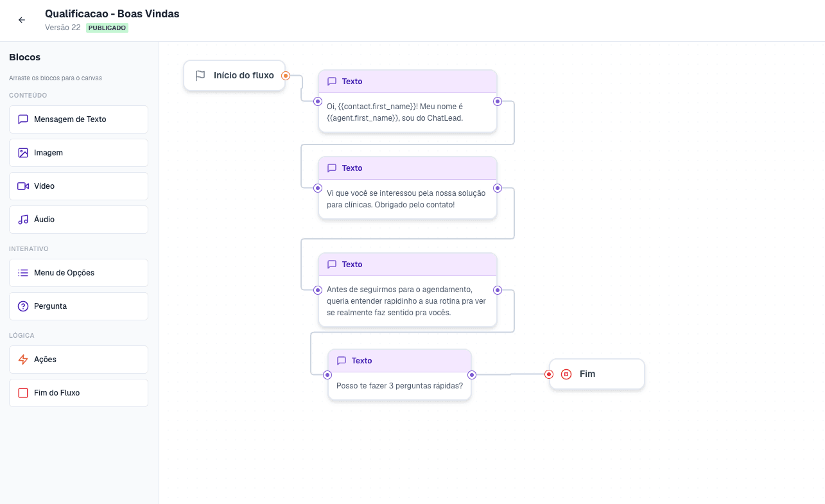Viewport: 825px width, 504px height.
Task: Click the Pergunta question mark icon
Action: 23,306
